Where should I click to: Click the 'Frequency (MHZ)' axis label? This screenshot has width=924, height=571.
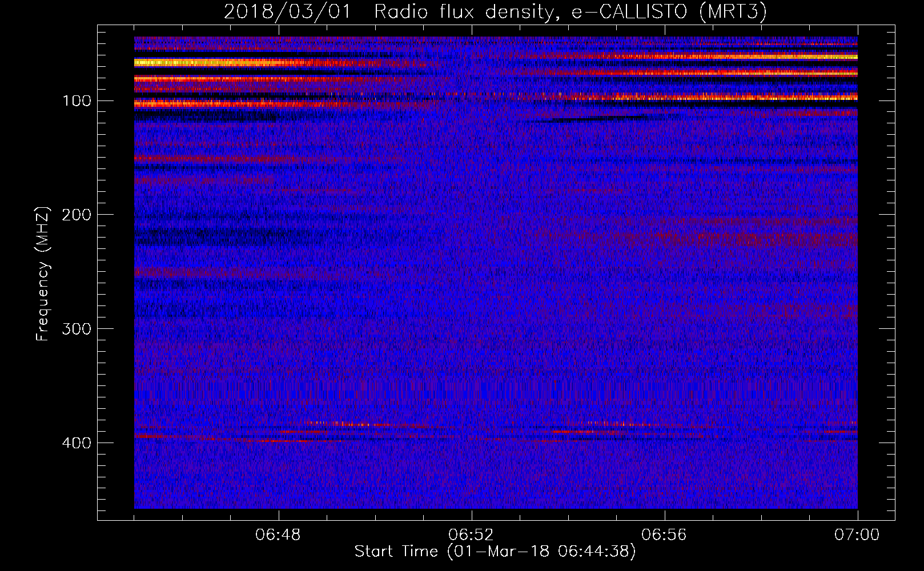coord(43,274)
